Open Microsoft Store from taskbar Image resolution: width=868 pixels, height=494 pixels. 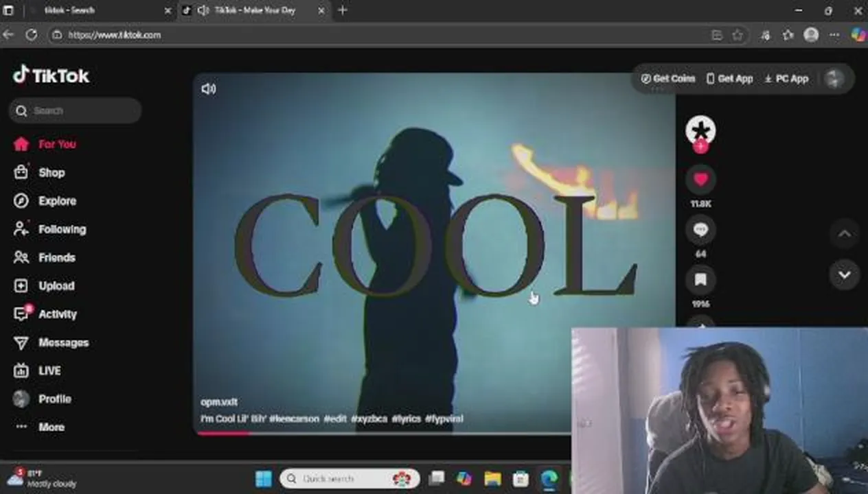[x=521, y=478]
